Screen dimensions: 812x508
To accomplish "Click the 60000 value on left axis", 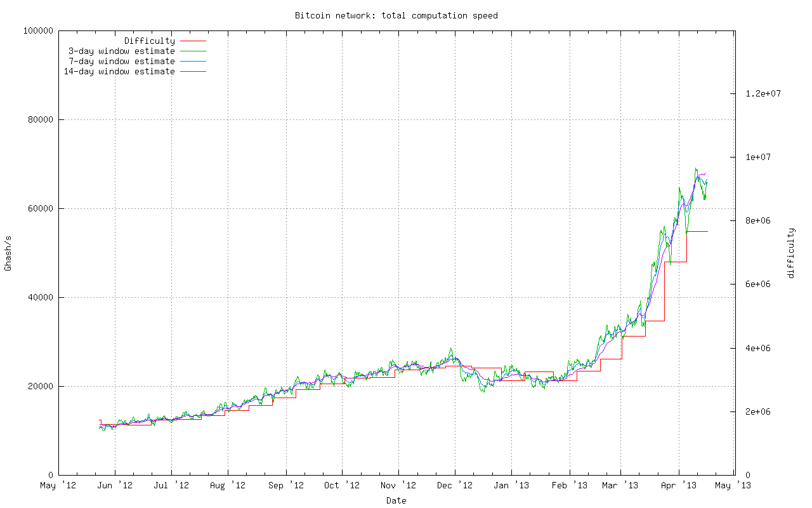I will click(x=41, y=208).
